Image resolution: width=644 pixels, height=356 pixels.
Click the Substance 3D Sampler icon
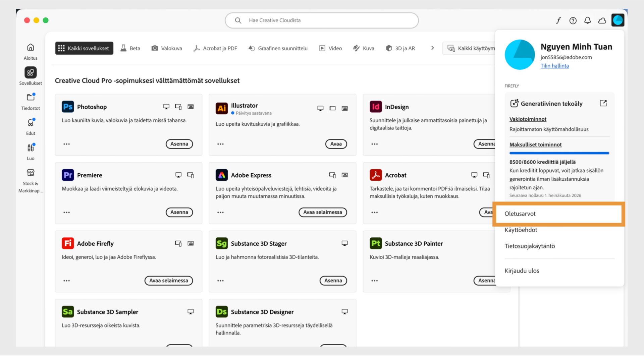pos(68,312)
